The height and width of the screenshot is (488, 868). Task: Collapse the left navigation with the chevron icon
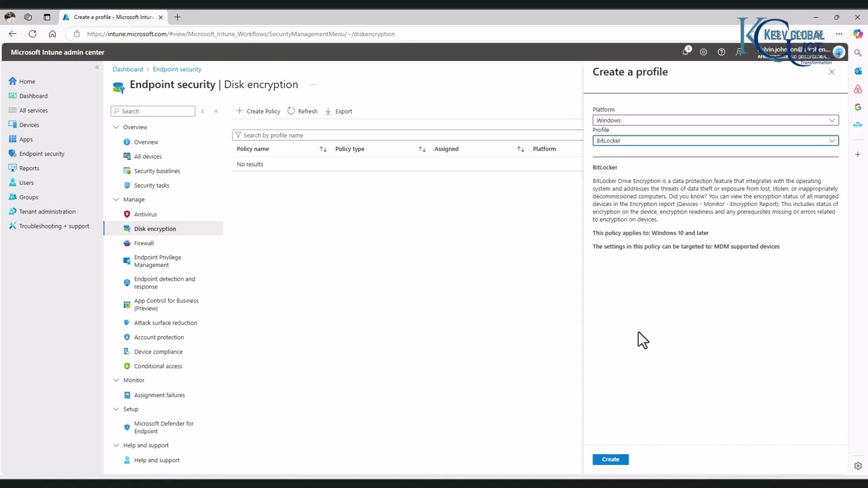(97, 67)
